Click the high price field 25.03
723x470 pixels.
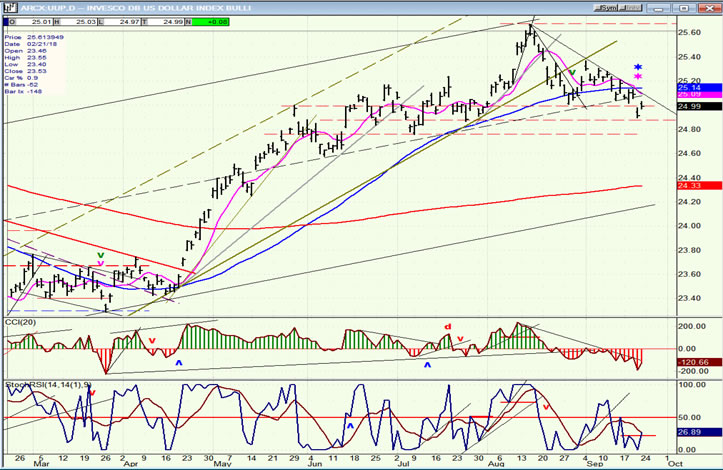(x=77, y=22)
